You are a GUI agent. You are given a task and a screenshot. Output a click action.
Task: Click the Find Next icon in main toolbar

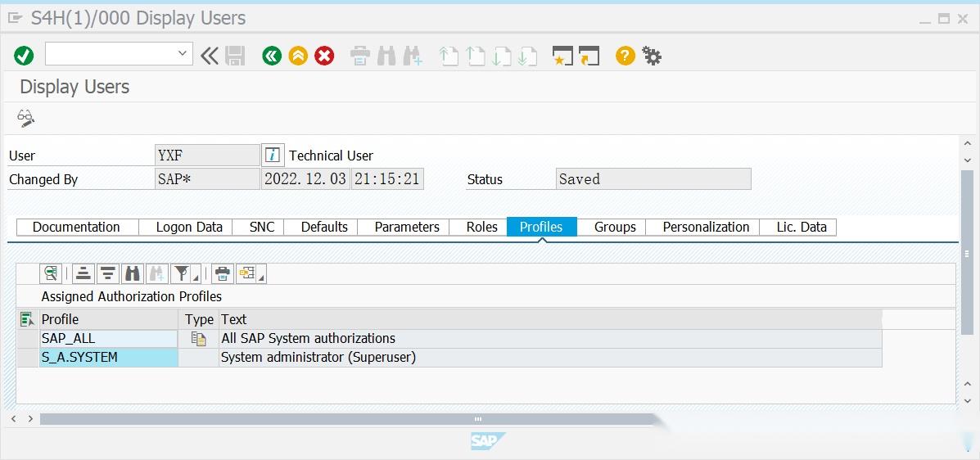pos(413,56)
